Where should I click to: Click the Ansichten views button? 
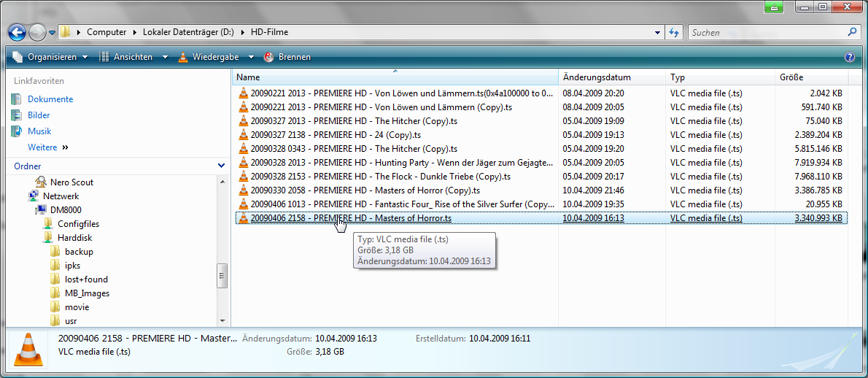pos(127,56)
